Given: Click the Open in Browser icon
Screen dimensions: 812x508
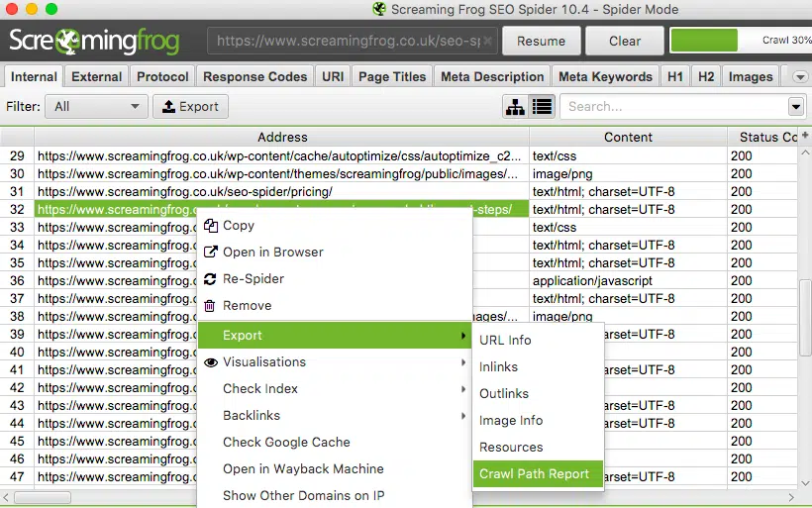Looking at the screenshot, I should click(210, 253).
